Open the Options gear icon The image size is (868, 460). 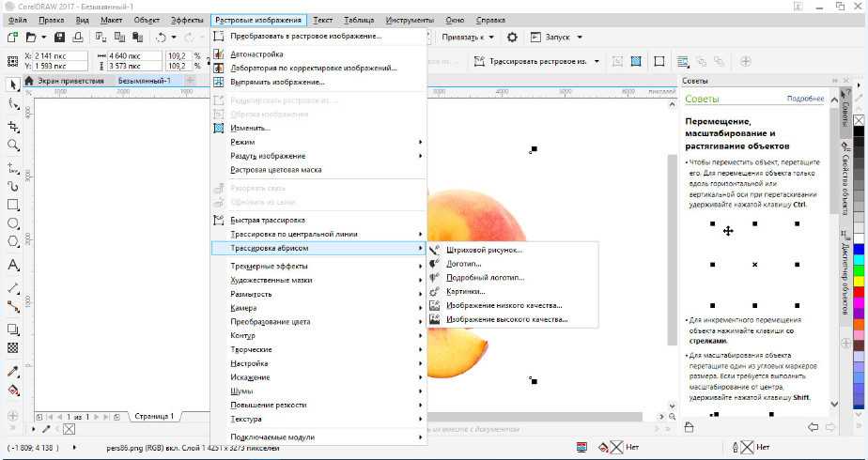[x=512, y=38]
